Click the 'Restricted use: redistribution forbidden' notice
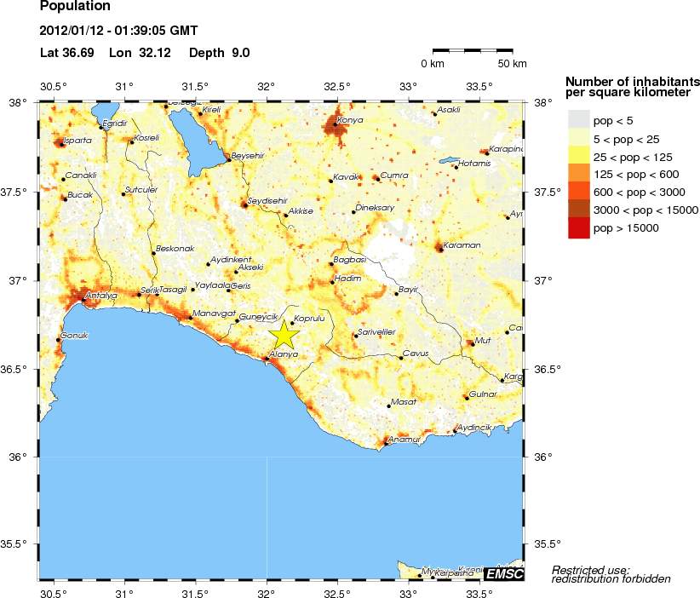This screenshot has width=700, height=598. (x=611, y=574)
